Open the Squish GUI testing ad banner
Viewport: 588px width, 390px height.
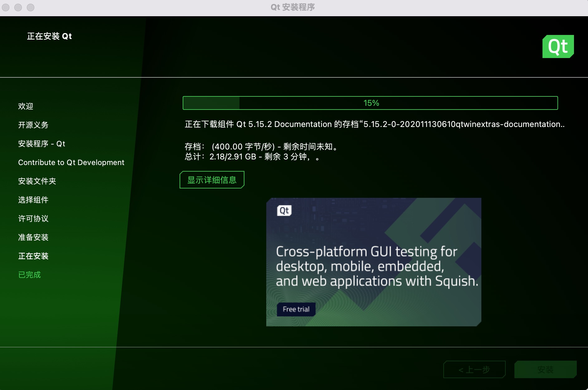point(374,262)
